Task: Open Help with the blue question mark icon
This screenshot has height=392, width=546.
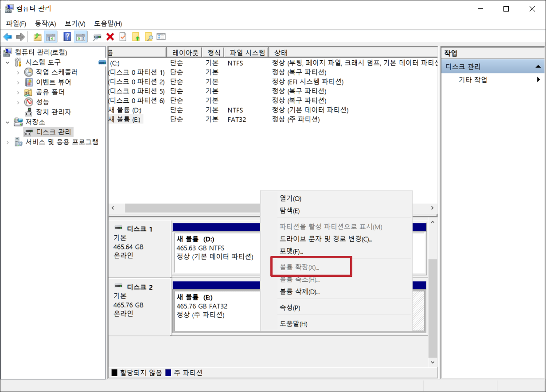Action: point(66,37)
